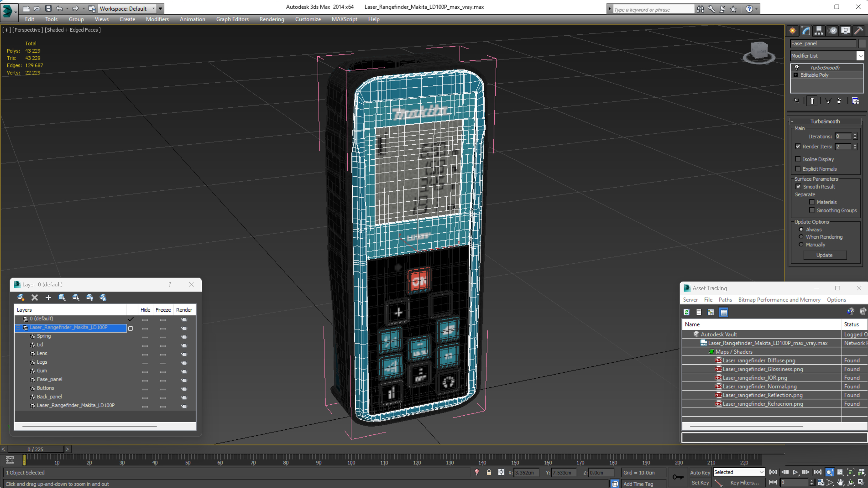This screenshot has width=868, height=488.
Task: Toggle the selection lock padlock icon
Action: tap(489, 472)
